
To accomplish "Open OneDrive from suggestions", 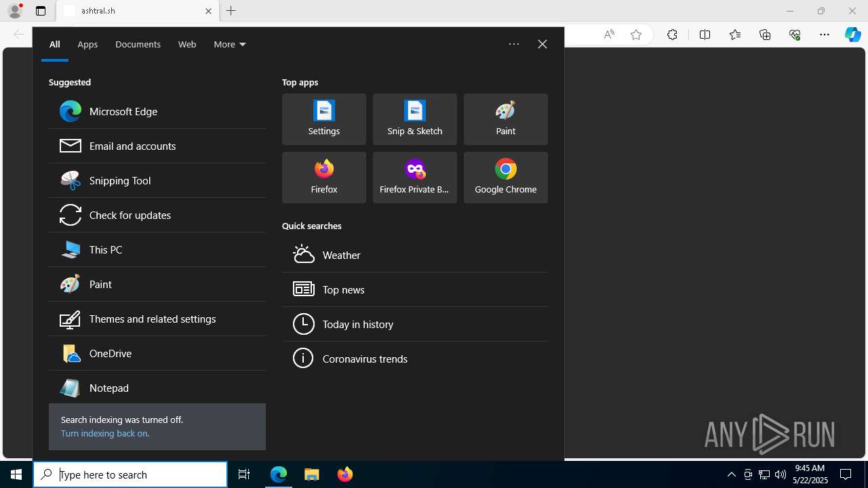I will click(x=157, y=353).
